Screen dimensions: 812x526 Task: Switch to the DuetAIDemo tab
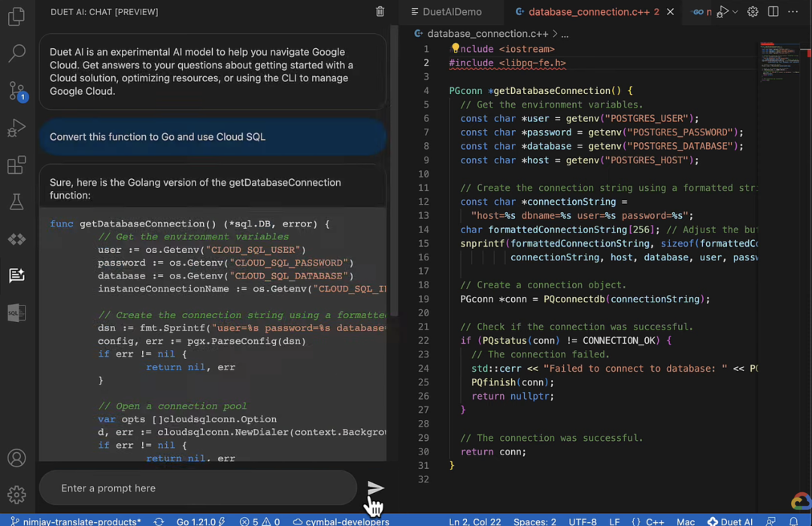(446, 12)
